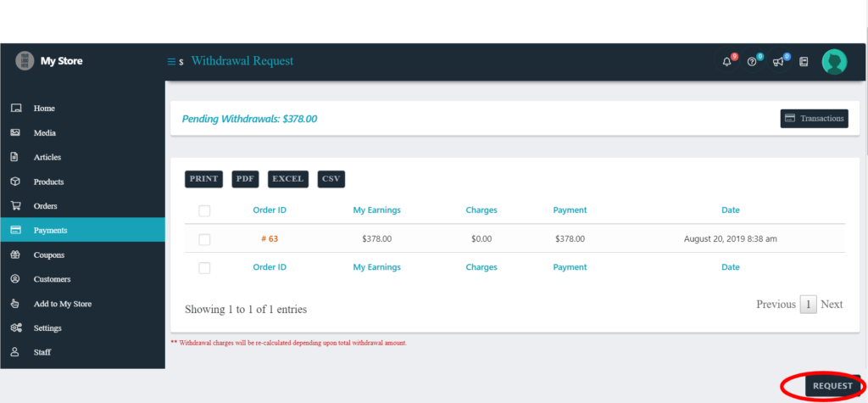
Task: Sort table by Date column header
Action: coord(730,210)
